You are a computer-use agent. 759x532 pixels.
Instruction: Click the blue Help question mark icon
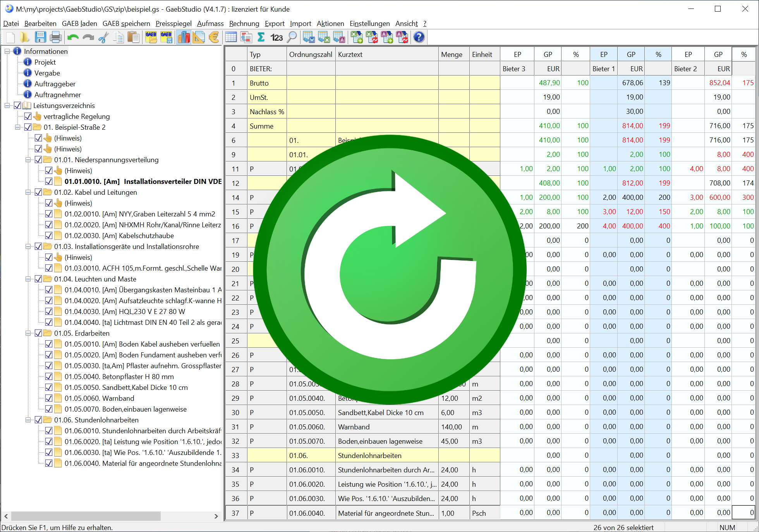click(419, 38)
